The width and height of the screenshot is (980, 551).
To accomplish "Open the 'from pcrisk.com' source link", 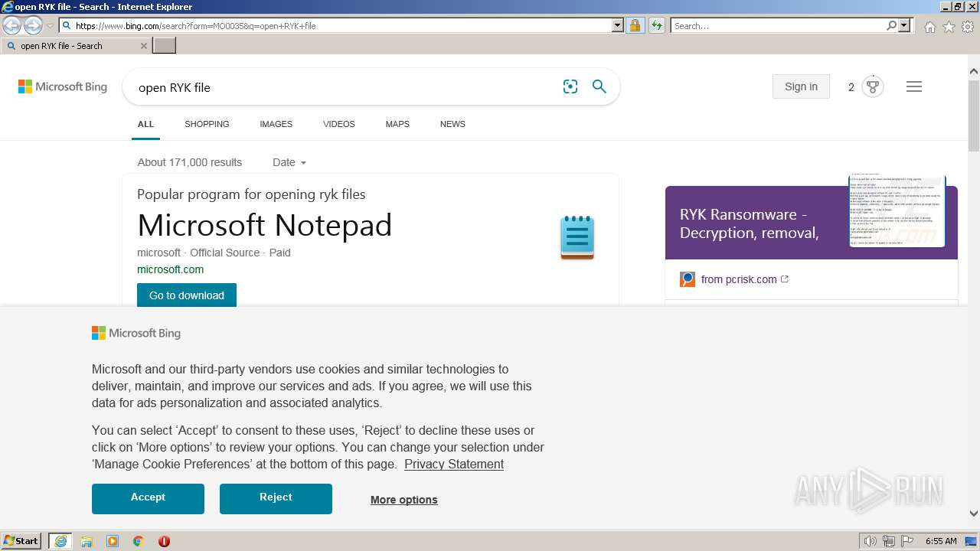I will [x=739, y=279].
